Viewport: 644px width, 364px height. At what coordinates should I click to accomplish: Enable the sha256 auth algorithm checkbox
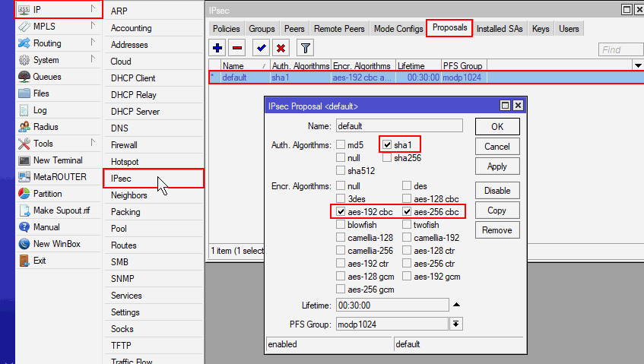(x=387, y=158)
